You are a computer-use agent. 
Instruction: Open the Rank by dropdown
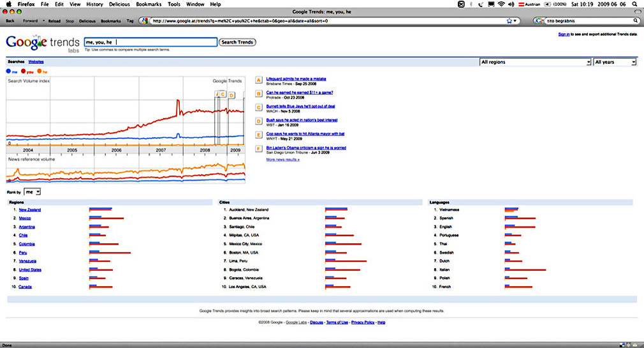(33, 192)
